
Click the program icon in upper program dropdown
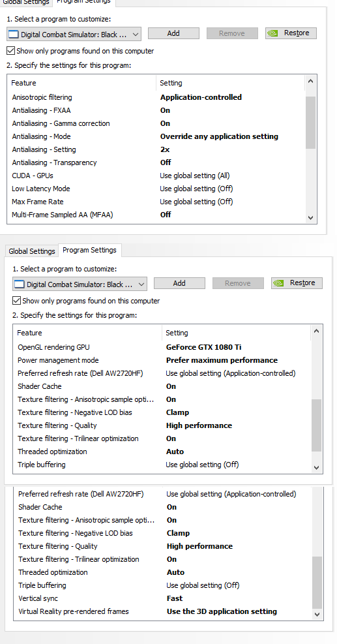click(14, 35)
